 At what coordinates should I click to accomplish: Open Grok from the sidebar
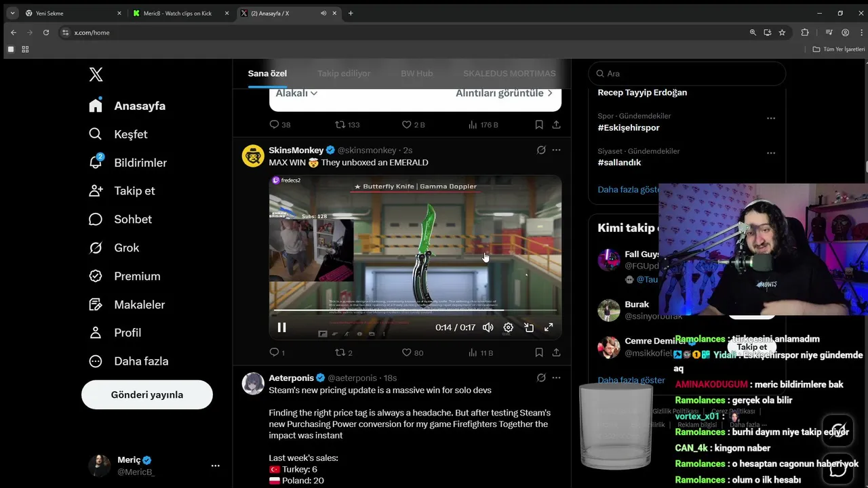(x=114, y=247)
